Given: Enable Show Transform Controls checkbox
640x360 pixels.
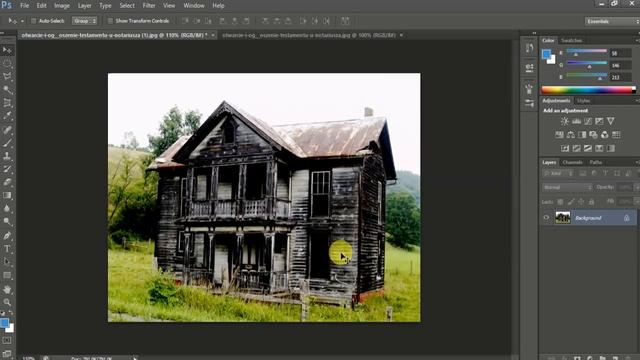Looking at the screenshot, I should click(x=110, y=21).
